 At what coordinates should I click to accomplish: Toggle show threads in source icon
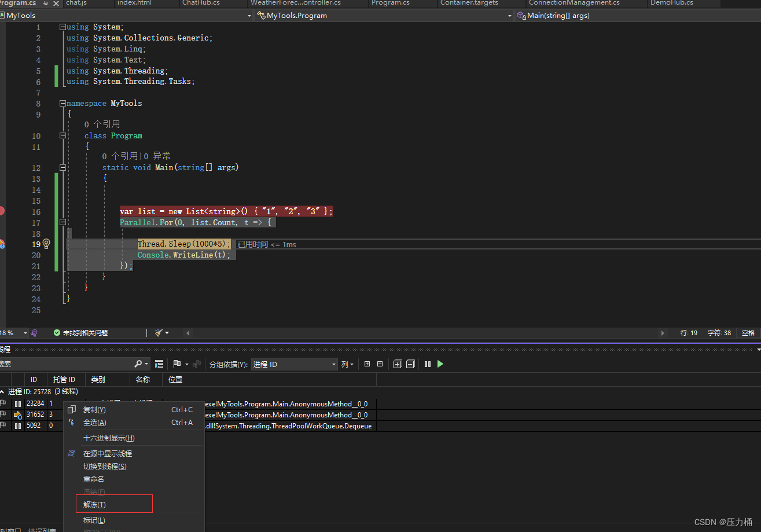coord(159,364)
